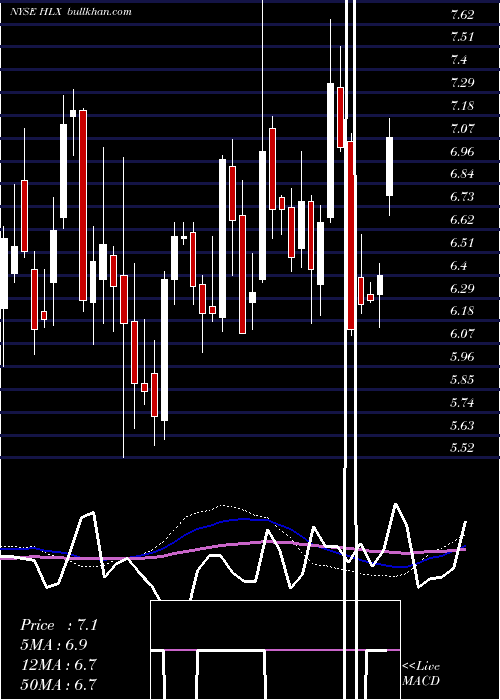Click the 6.4 price axis label

[459, 266]
